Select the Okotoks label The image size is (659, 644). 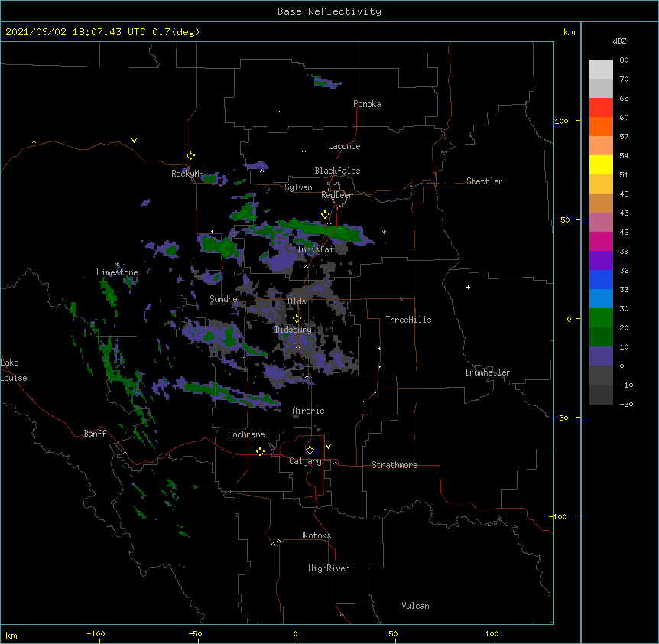pyautogui.click(x=315, y=535)
